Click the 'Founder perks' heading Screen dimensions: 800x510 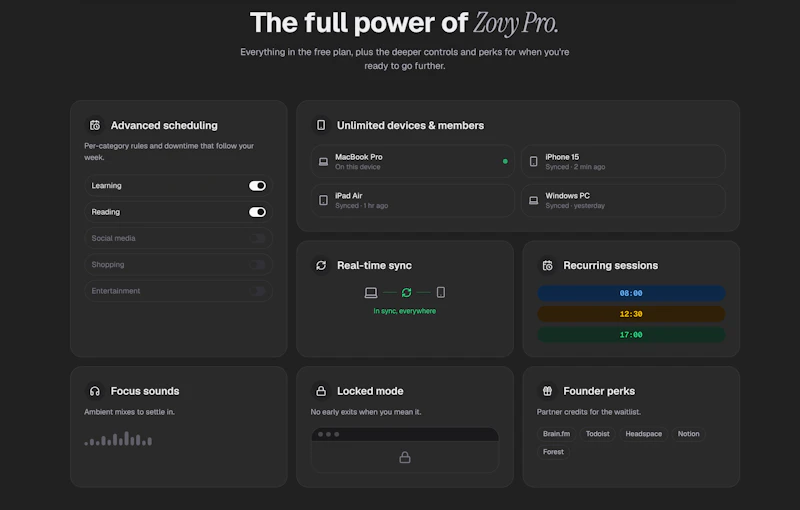[x=599, y=391]
